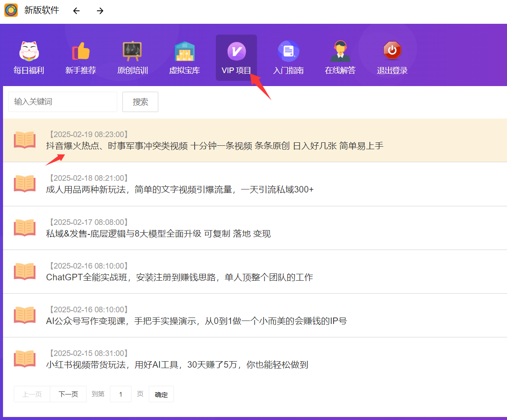Click book icon of 抖音爆火热点 entry
507x420 pixels.
coord(25,140)
